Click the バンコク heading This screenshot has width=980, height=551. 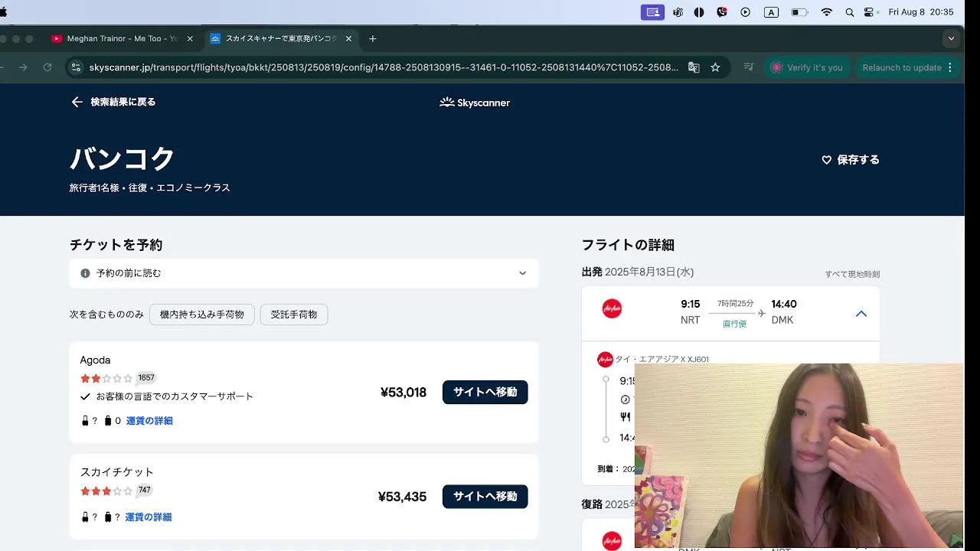122,158
